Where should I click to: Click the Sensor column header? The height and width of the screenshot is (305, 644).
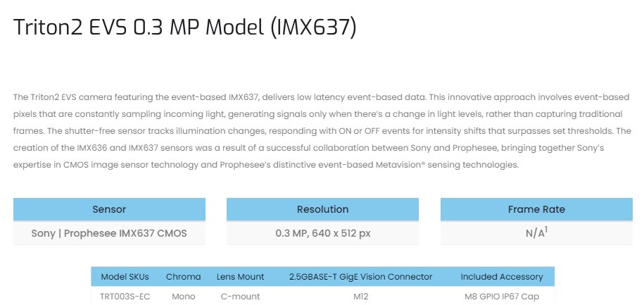[109, 209]
